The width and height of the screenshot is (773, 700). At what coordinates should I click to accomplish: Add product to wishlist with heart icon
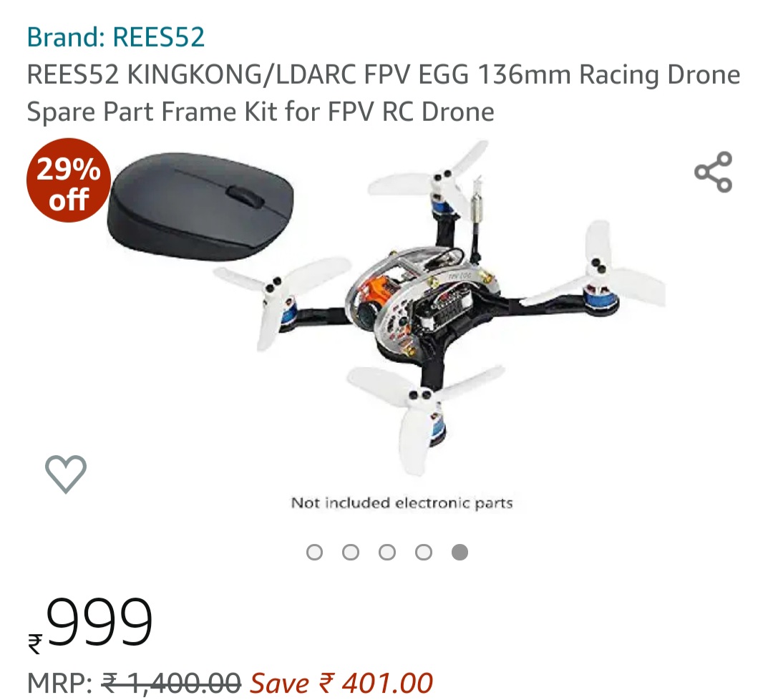coord(66,474)
